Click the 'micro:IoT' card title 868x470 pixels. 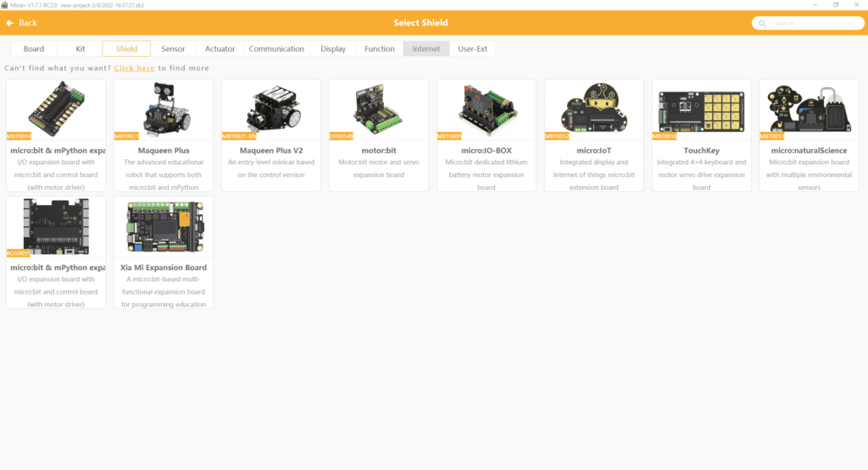click(x=594, y=151)
